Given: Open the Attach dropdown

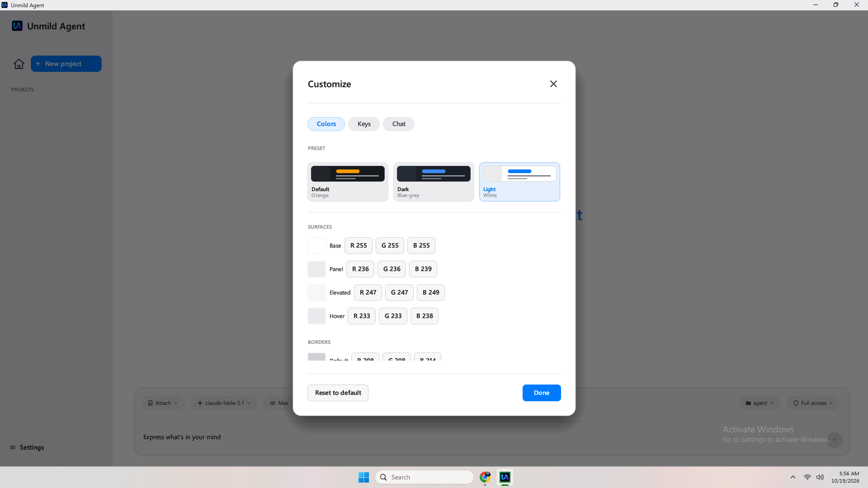Looking at the screenshot, I should click(163, 403).
